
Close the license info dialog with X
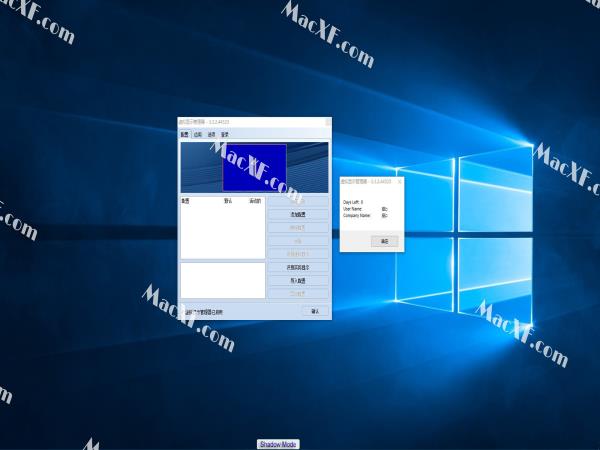pyautogui.click(x=400, y=182)
